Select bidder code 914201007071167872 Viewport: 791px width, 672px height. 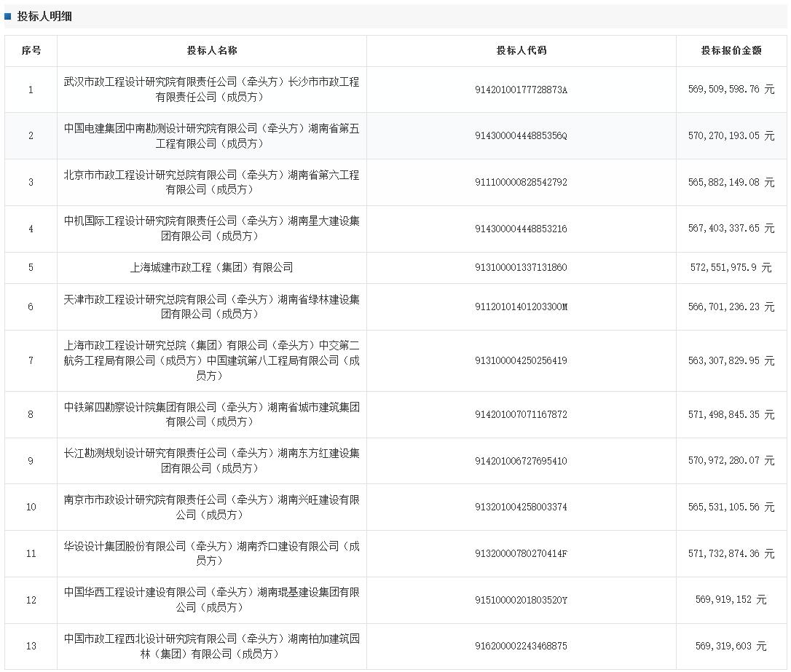coord(521,414)
